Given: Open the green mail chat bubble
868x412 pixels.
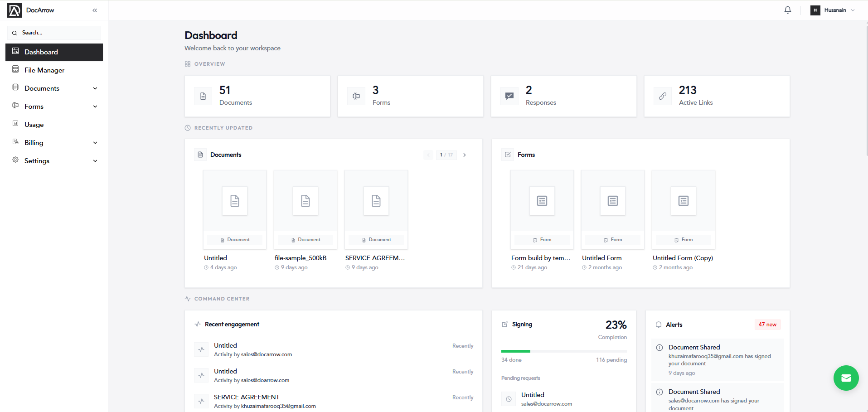Looking at the screenshot, I should 846,378.
